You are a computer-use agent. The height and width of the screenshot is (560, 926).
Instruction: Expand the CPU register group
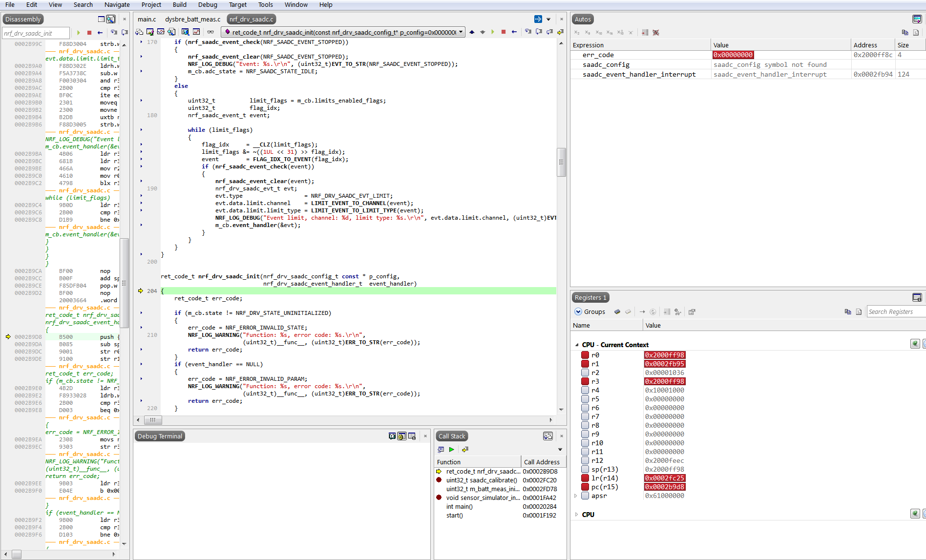[x=576, y=515]
